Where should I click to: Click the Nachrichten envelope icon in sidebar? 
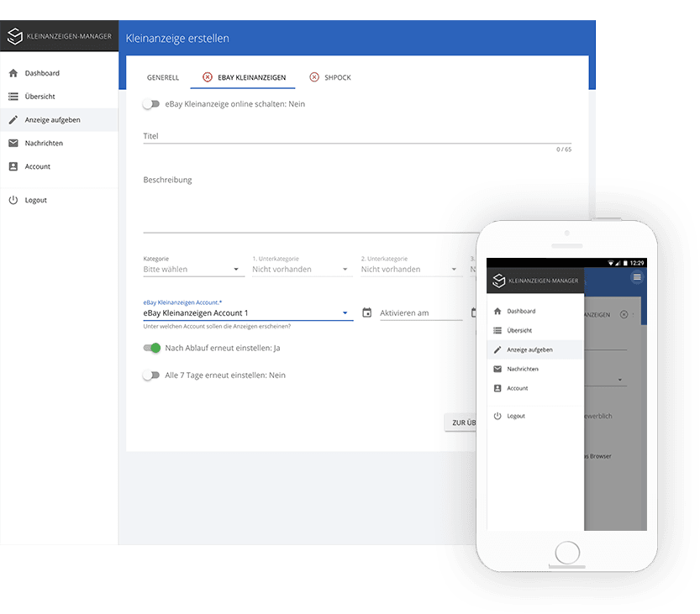pos(13,144)
